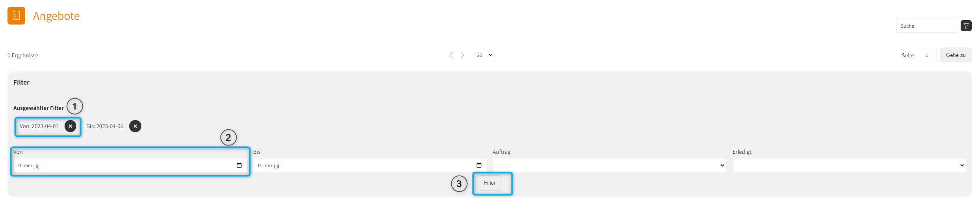Remove the Bis: 2023-04-06 filter chip
Screen dimensions: 980x202
point(135,126)
